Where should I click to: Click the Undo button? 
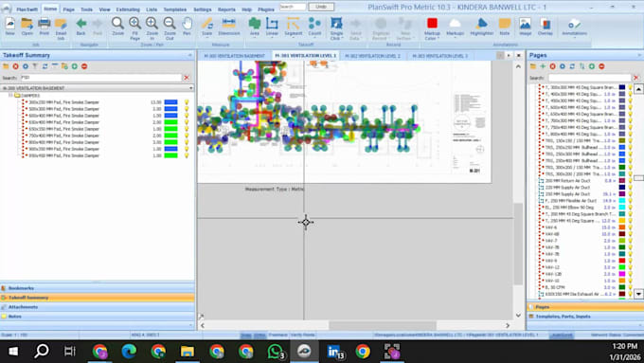point(321,7)
